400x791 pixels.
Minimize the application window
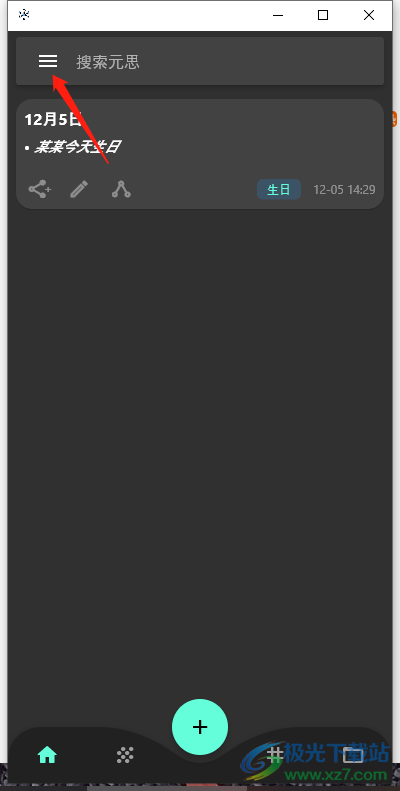(278, 16)
